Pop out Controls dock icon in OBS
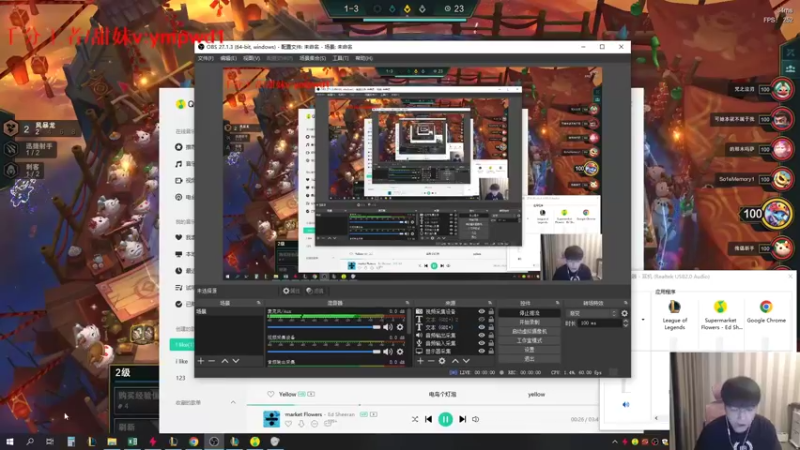Image resolution: width=800 pixels, height=450 pixels. (x=557, y=303)
